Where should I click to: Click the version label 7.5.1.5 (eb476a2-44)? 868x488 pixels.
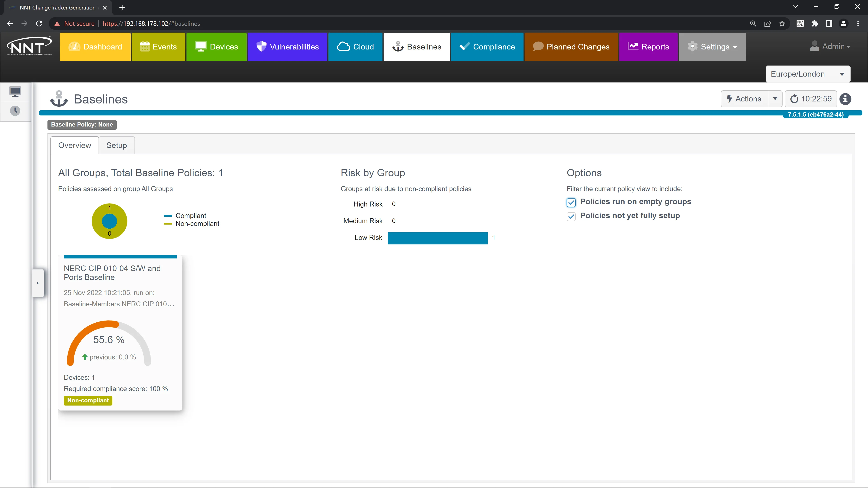tap(815, 115)
